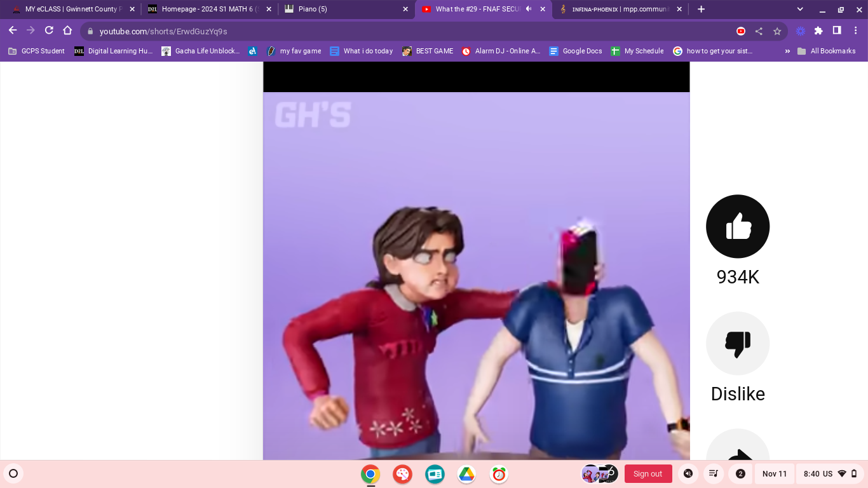Switch to the Piano (5) tab
The width and height of the screenshot is (868, 488).
point(346,10)
